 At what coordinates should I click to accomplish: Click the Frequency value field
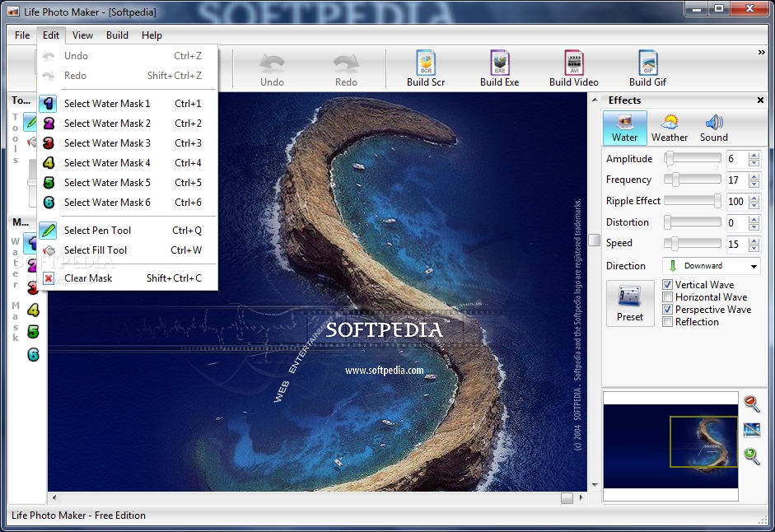[x=737, y=180]
